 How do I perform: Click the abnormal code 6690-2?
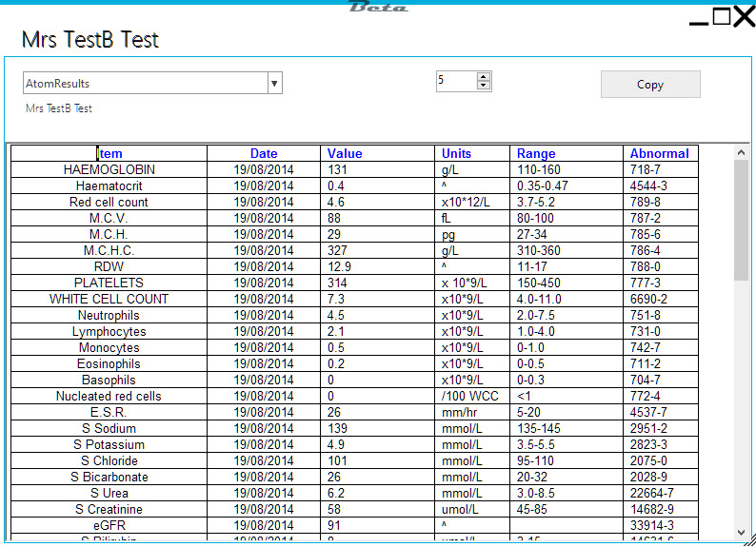click(661, 299)
